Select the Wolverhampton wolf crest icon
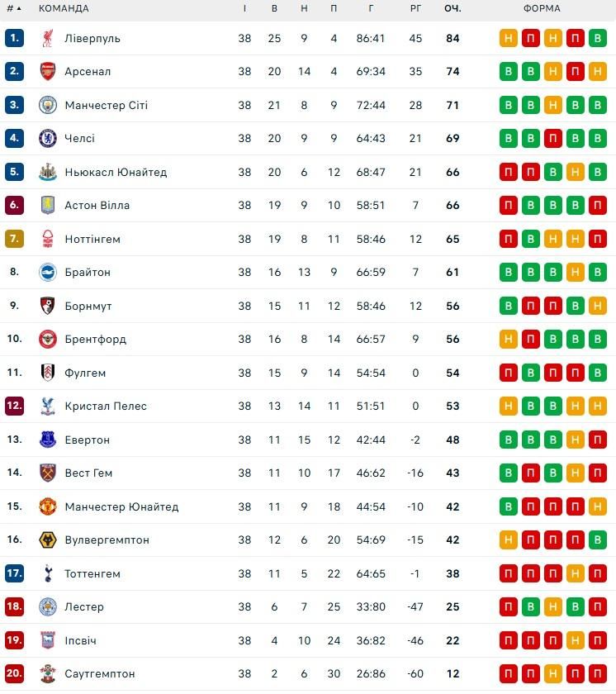The width and height of the screenshot is (616, 694). [x=48, y=540]
